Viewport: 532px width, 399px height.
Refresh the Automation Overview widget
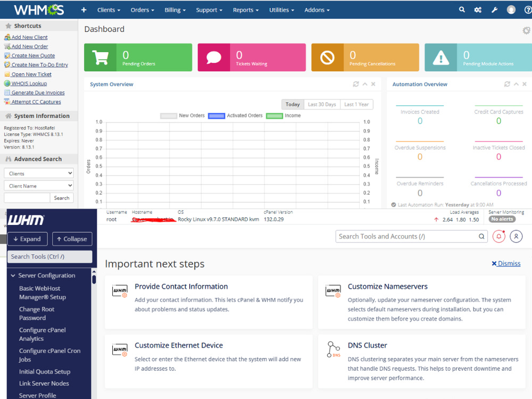click(507, 84)
